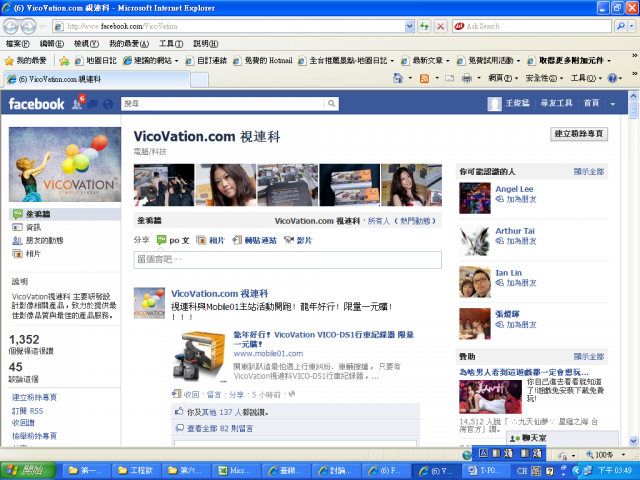Open the www.mobile01.com link
Viewport: 640px width, 480px height.
268,353
